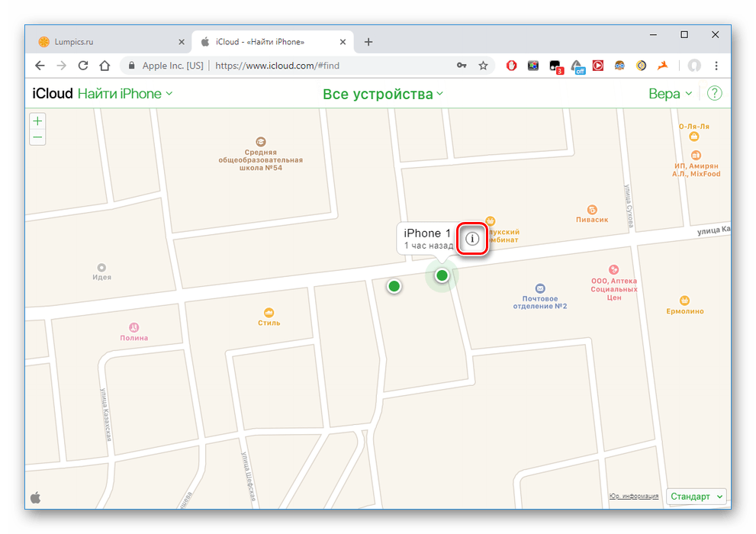The height and width of the screenshot is (534, 756).
Task: Click the green device dot under iPhone 1
Action: coord(442,275)
